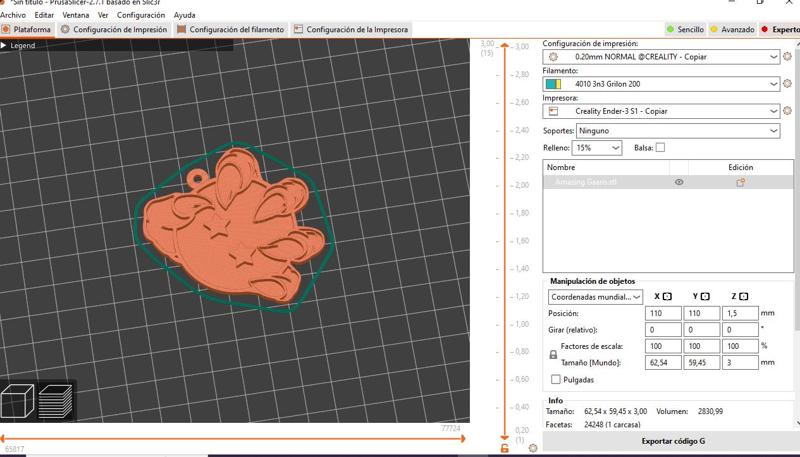Switch to Configuración de la Impresora tab

(351, 30)
